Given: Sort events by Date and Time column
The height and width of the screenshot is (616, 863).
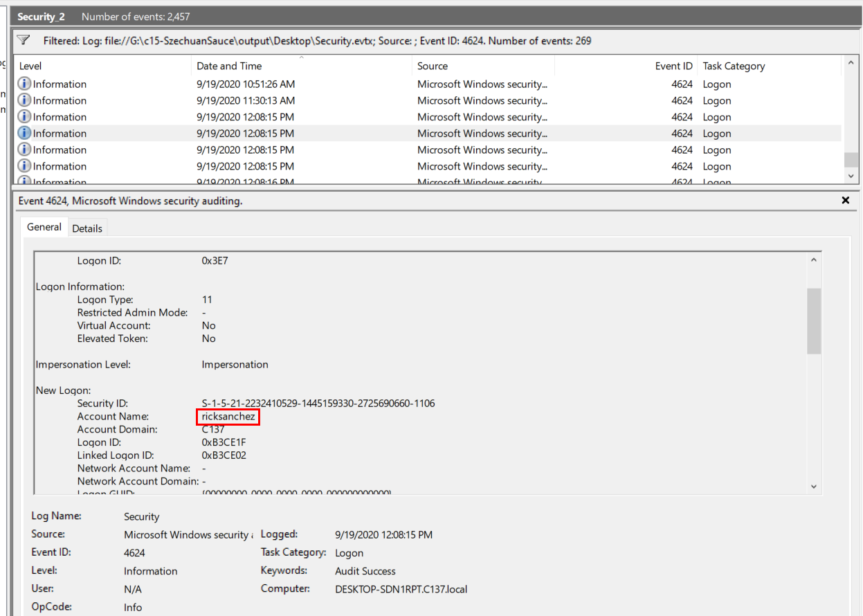Looking at the screenshot, I should click(x=229, y=66).
